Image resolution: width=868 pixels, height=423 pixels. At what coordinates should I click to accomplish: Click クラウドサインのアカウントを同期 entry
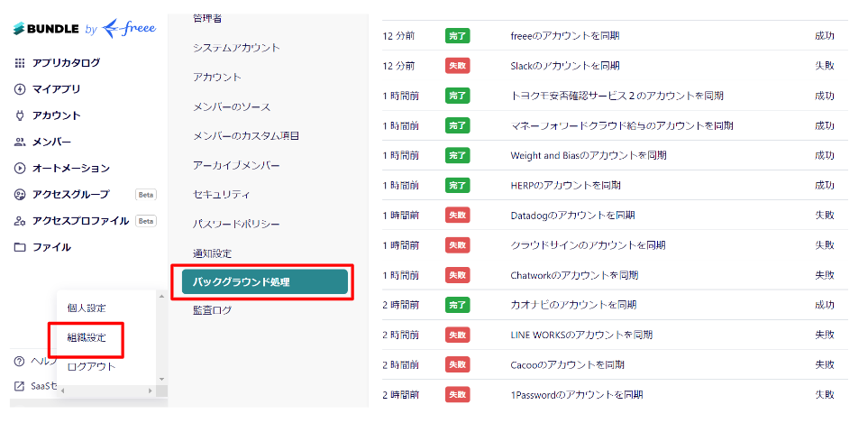pyautogui.click(x=588, y=245)
